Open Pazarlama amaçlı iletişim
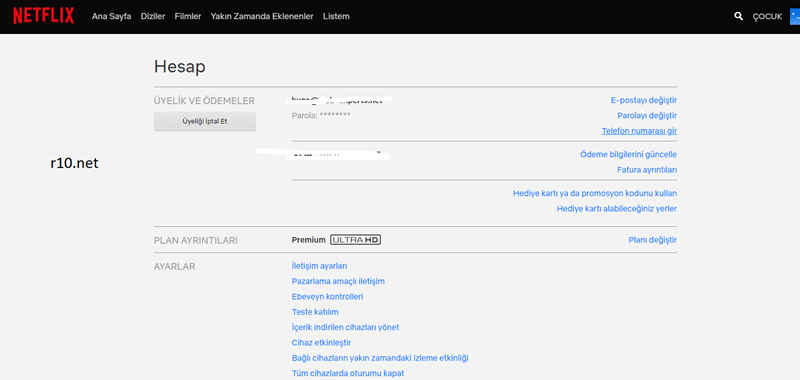This screenshot has height=380, width=800. tap(338, 281)
